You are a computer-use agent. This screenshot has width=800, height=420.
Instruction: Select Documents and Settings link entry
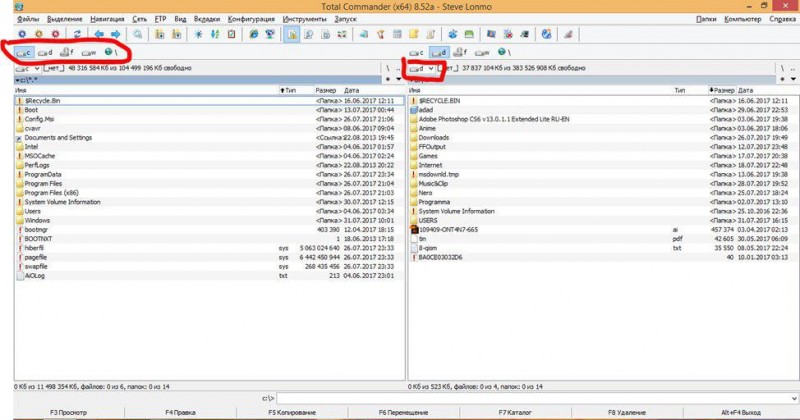(x=209, y=138)
